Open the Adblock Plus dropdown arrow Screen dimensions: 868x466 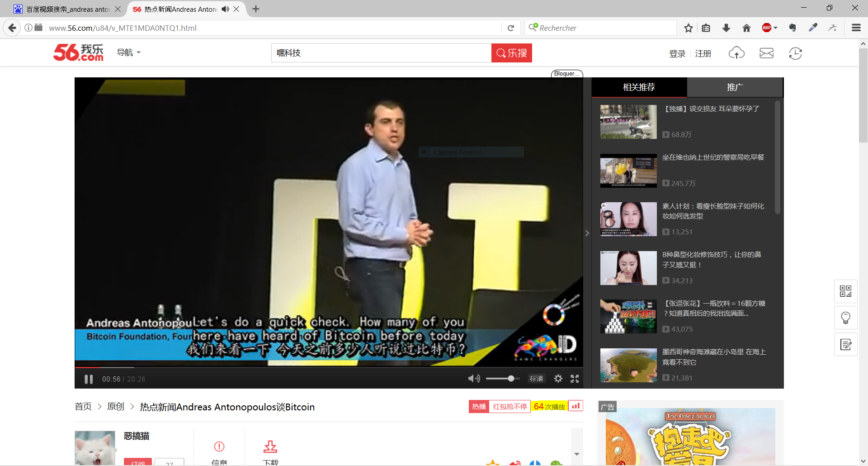pos(775,28)
